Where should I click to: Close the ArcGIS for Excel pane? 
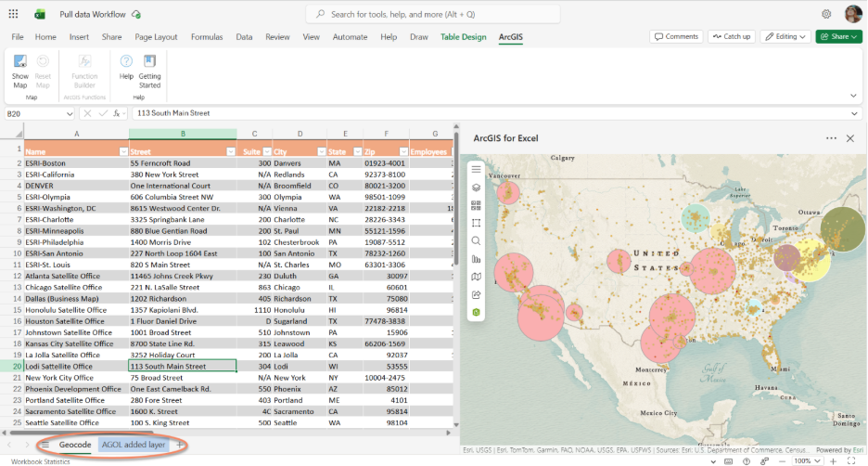[850, 138]
